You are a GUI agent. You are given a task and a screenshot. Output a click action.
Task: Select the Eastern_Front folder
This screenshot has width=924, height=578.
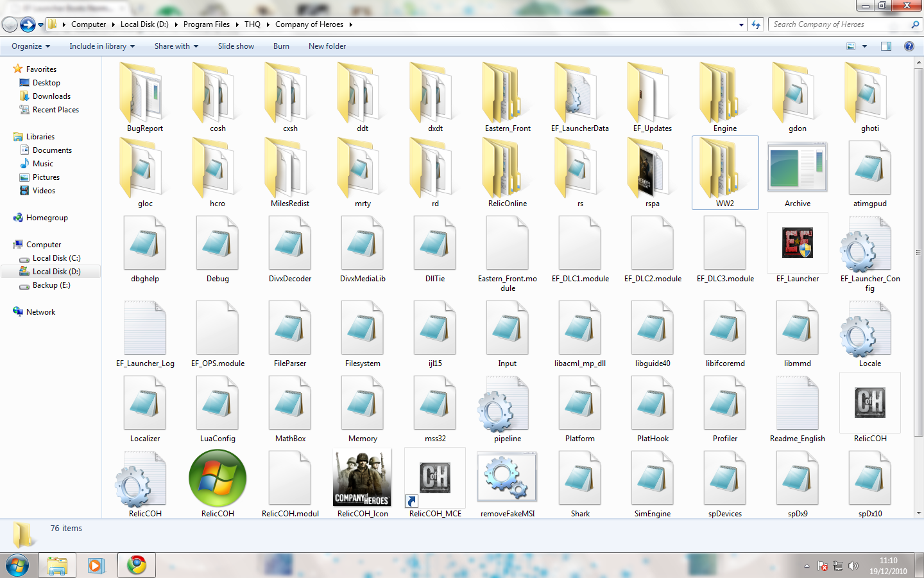point(508,98)
